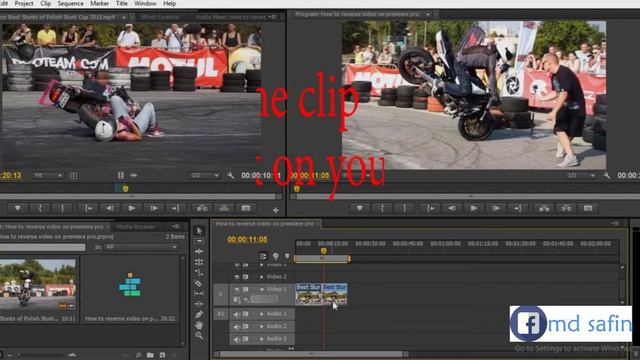
Task: Select the Ripple Edit tool
Action: [199, 251]
